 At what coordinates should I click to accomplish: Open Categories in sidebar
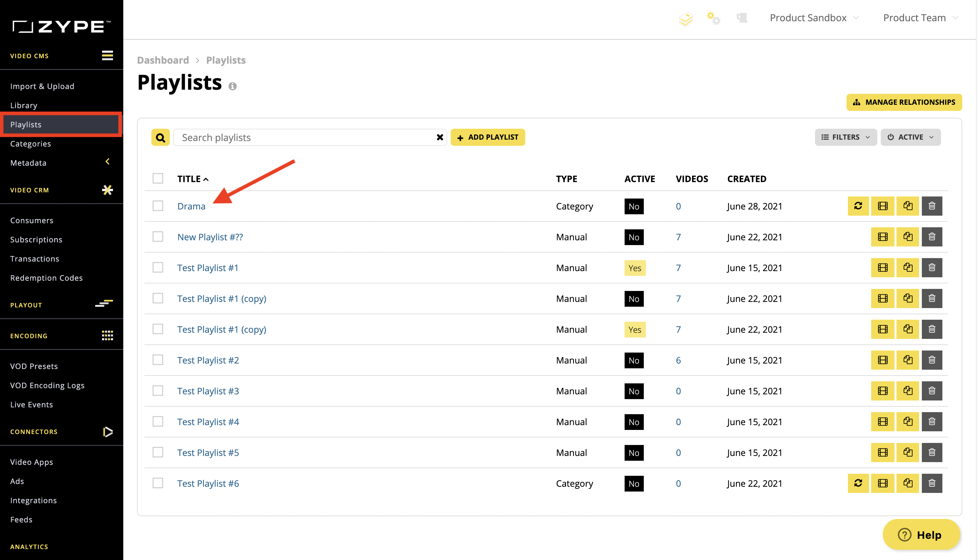30,144
